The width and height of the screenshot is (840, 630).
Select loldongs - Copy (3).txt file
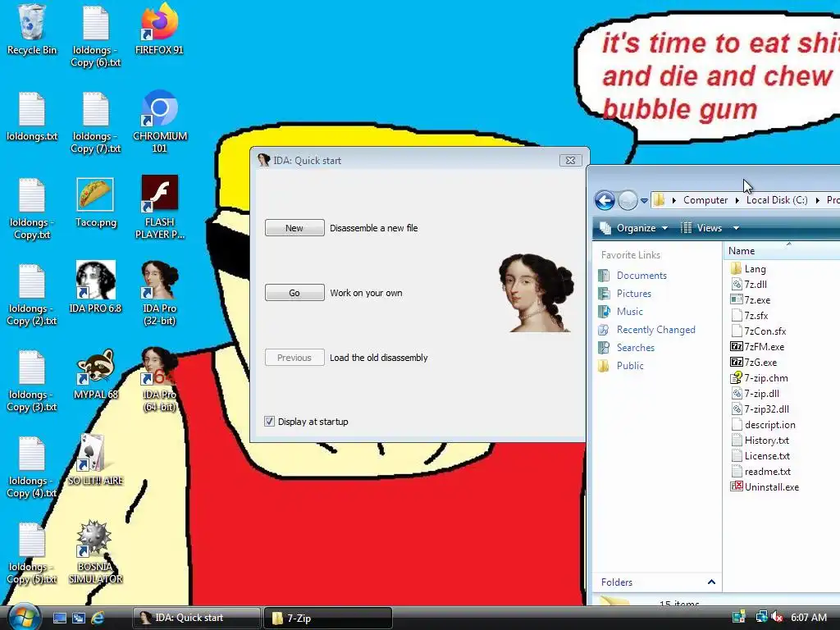[32, 381]
